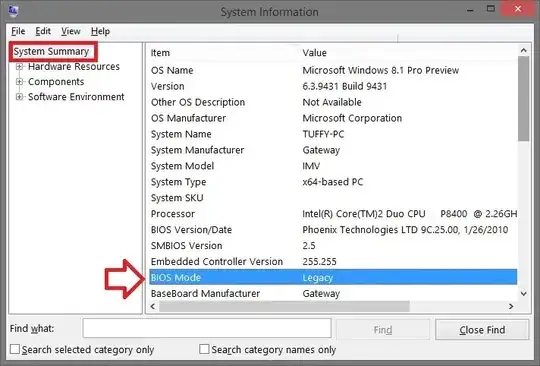
Task: Click the horizontal scrollbar right arrow
Action: point(511,306)
